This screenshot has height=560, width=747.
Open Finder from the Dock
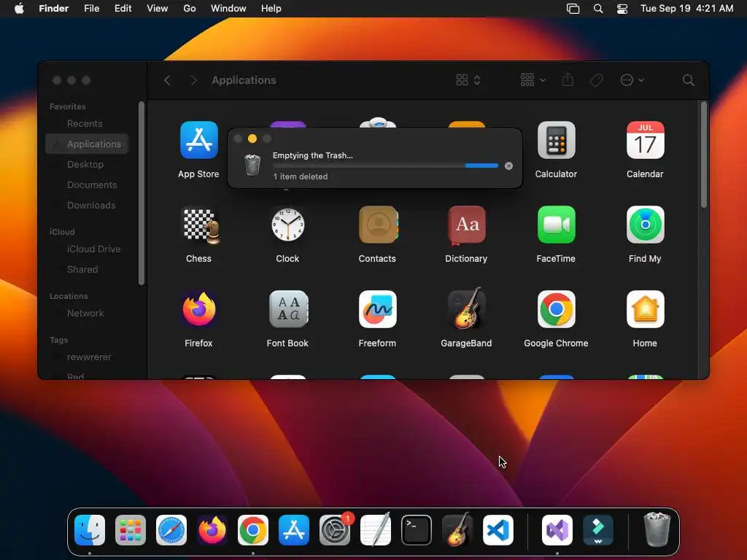click(x=90, y=530)
